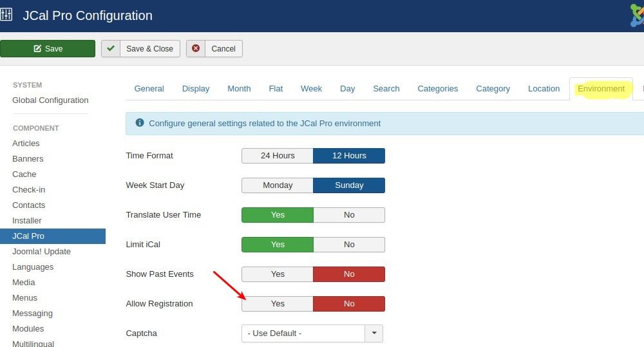Screen dimensions: 644x347
Task: Choose Sunday as Week Start Day
Action: tap(349, 185)
